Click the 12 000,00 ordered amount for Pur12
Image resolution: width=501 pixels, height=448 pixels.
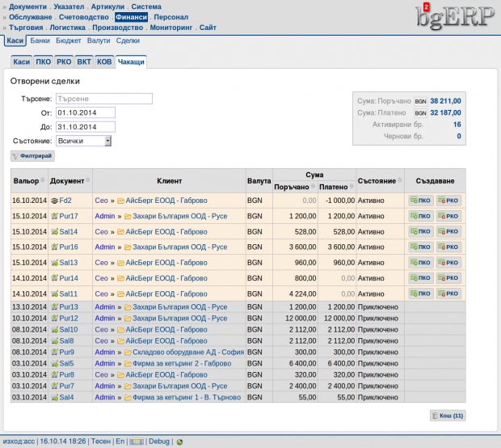click(301, 319)
